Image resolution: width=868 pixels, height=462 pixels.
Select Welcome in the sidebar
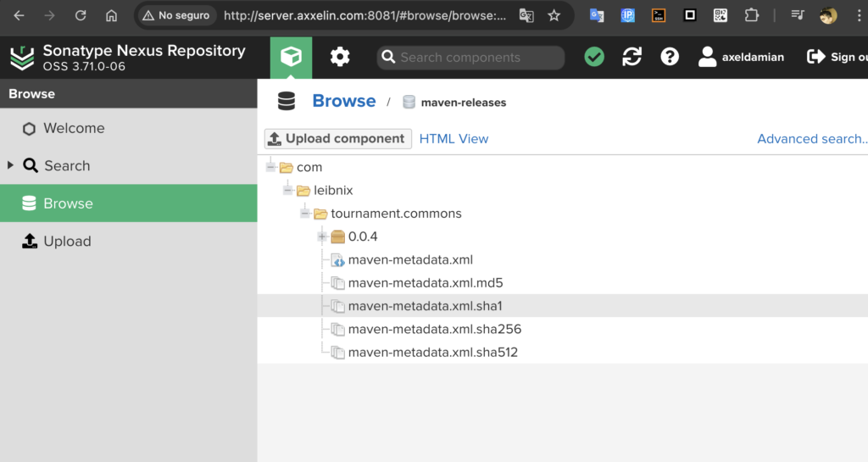point(74,128)
